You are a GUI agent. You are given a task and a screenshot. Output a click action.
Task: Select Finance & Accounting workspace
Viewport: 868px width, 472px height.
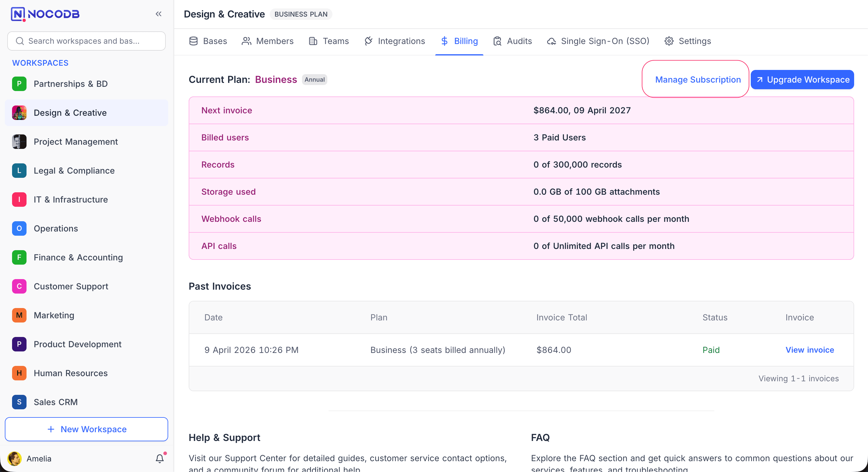pyautogui.click(x=78, y=257)
